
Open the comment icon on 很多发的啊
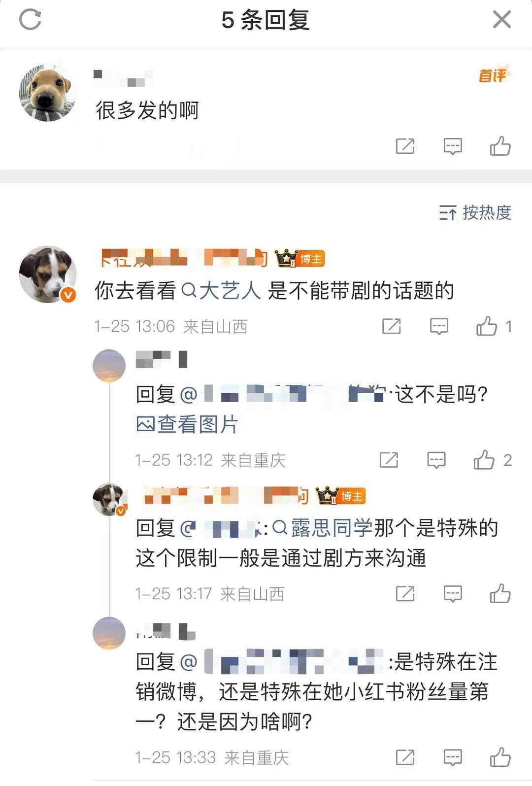[452, 146]
